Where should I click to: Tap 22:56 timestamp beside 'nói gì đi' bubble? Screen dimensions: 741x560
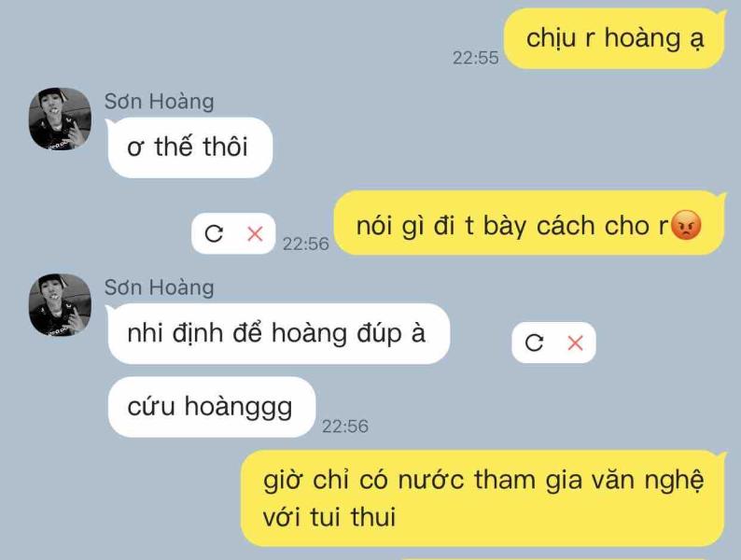coord(306,244)
